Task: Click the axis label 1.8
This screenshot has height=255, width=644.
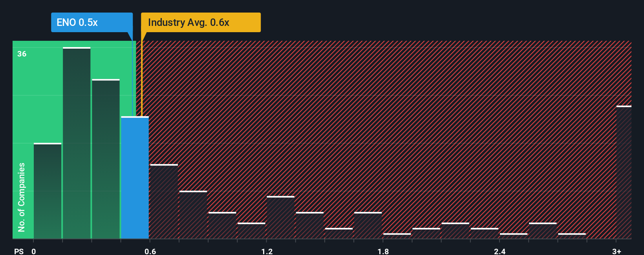Action: click(383, 251)
